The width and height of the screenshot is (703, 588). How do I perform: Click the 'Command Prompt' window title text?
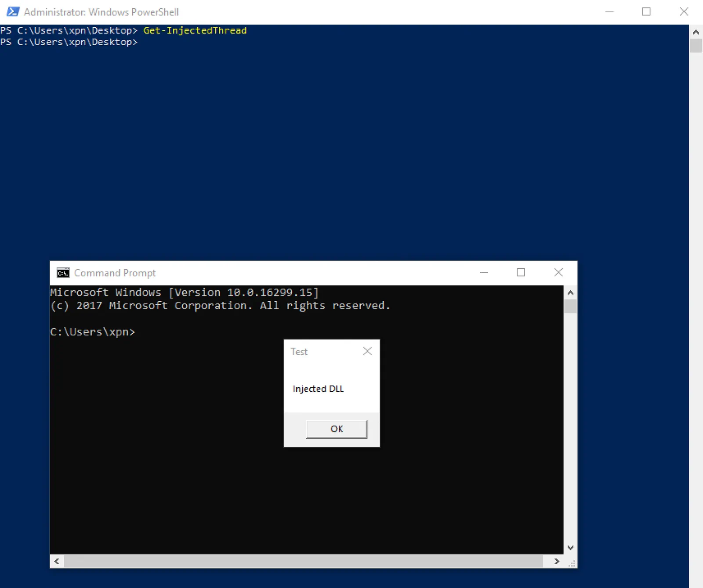[115, 273]
